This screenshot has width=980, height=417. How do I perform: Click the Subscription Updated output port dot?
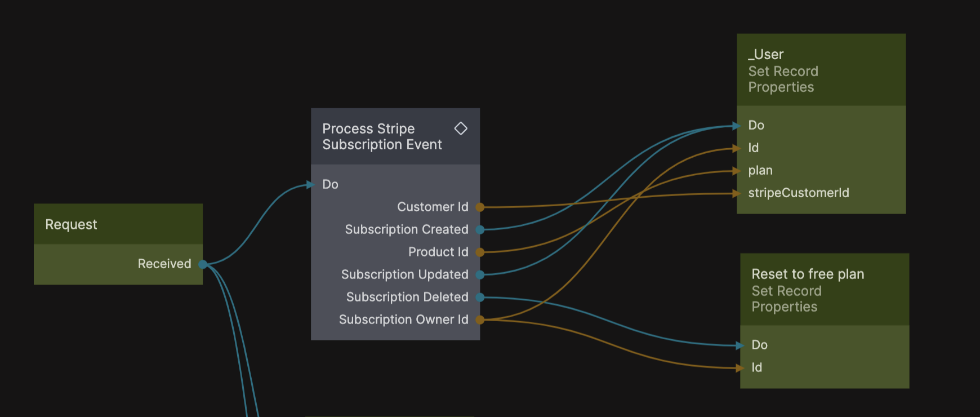point(480,274)
